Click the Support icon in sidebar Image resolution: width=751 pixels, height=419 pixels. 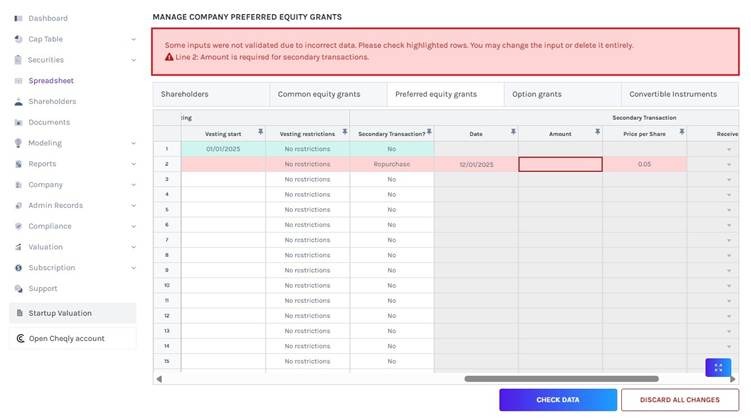tap(18, 289)
